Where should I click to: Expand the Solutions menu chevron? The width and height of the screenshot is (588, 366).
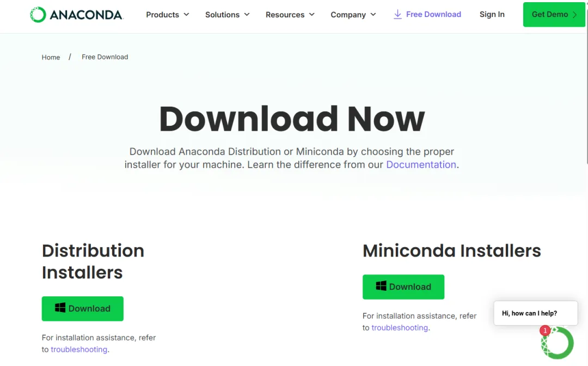[x=247, y=15]
